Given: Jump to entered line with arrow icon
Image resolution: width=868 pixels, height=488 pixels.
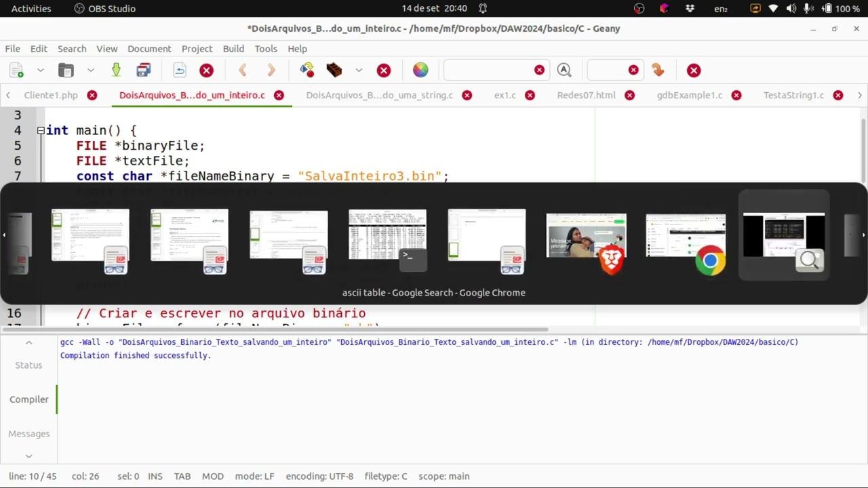Looking at the screenshot, I should (657, 70).
